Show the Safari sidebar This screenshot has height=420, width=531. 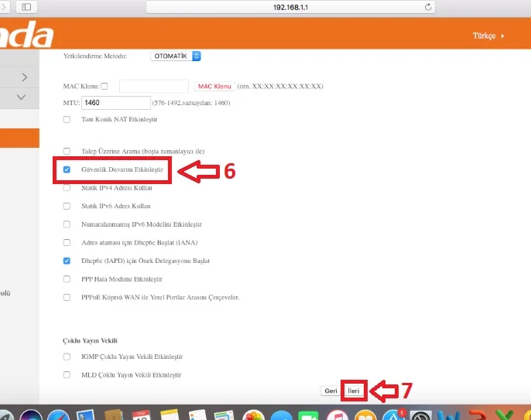(26, 7)
